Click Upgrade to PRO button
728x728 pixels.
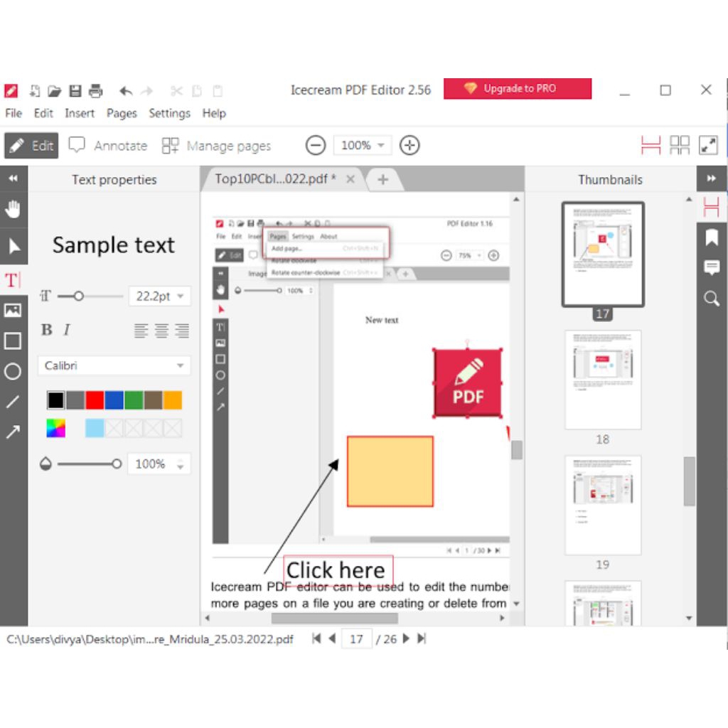[518, 89]
